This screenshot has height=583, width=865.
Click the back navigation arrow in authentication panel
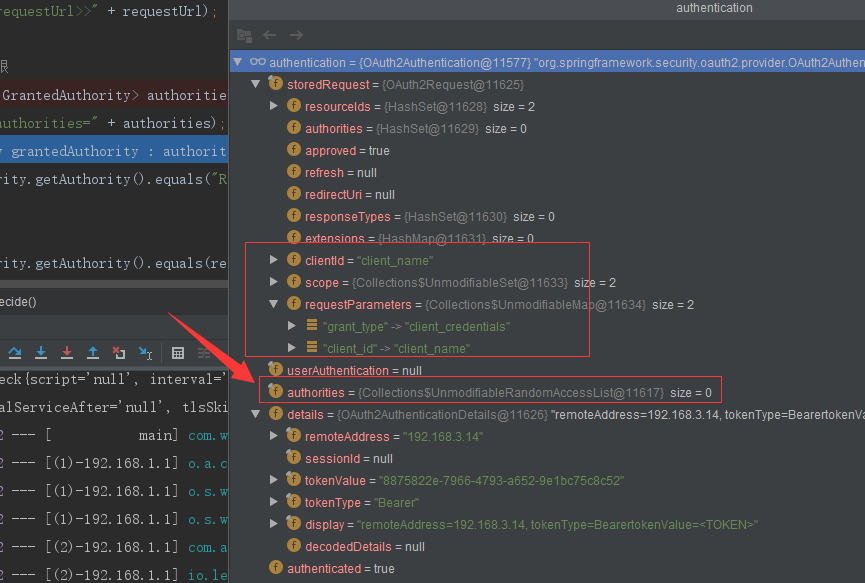[269, 34]
